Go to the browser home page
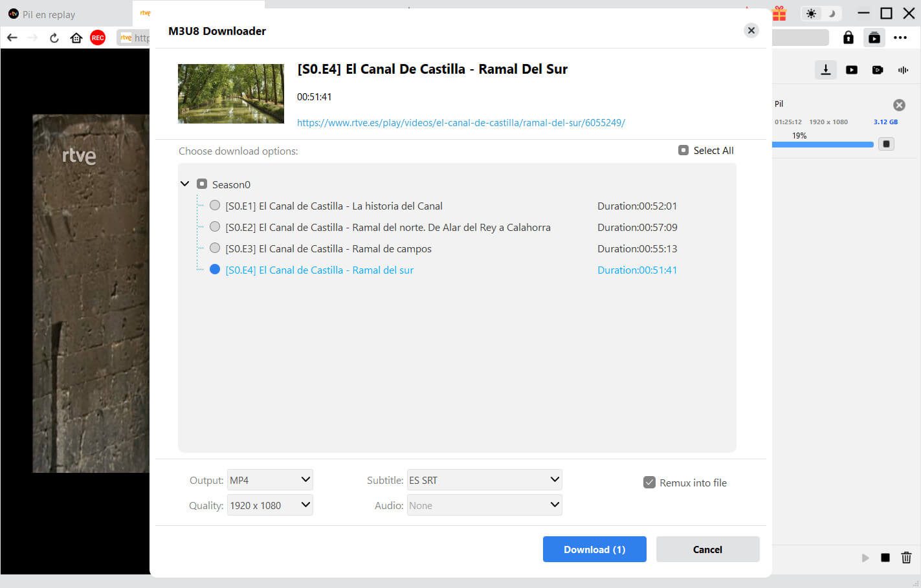 [76, 38]
